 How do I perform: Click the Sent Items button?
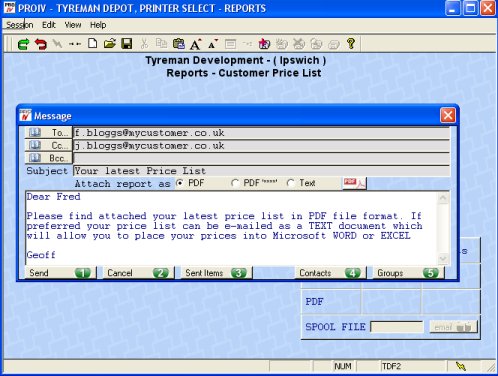[216, 273]
